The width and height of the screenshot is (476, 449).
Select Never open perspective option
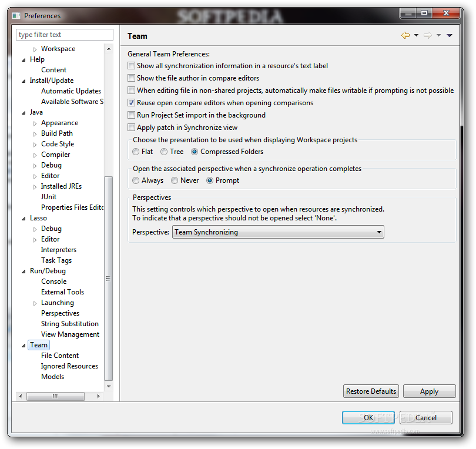pos(175,180)
